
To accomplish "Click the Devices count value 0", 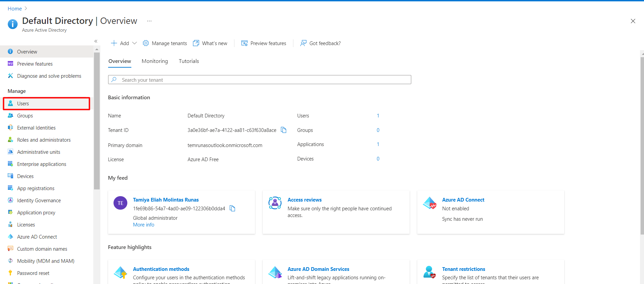I will click(x=378, y=158).
